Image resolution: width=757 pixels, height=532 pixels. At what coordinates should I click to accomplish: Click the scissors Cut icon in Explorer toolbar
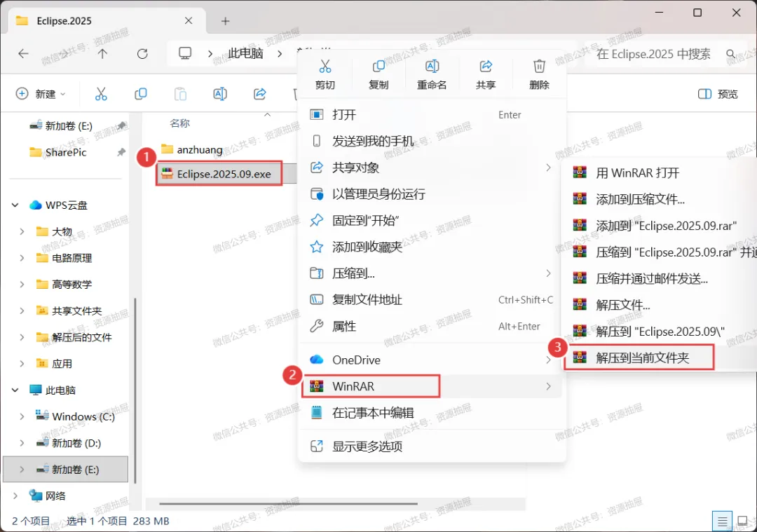[x=101, y=94]
